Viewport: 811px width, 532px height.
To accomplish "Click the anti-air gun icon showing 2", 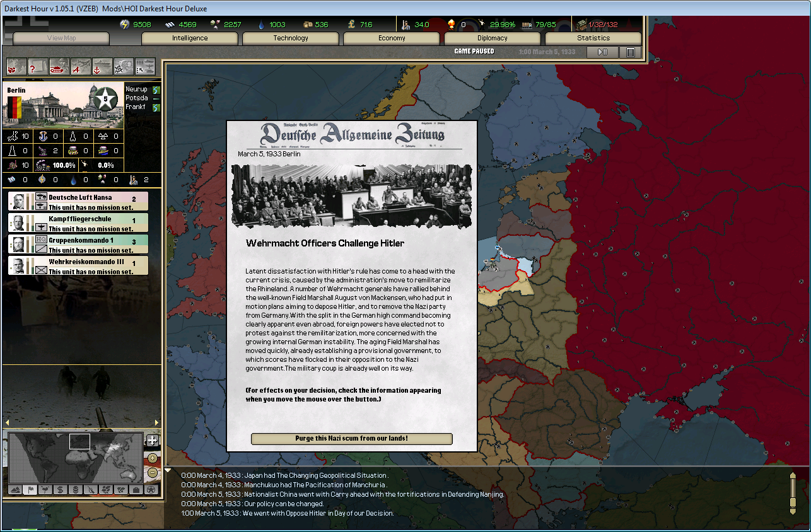I will tap(43, 151).
